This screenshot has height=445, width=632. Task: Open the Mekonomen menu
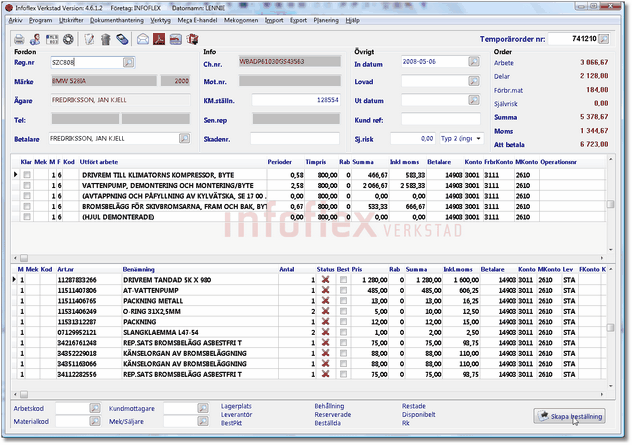click(241, 20)
